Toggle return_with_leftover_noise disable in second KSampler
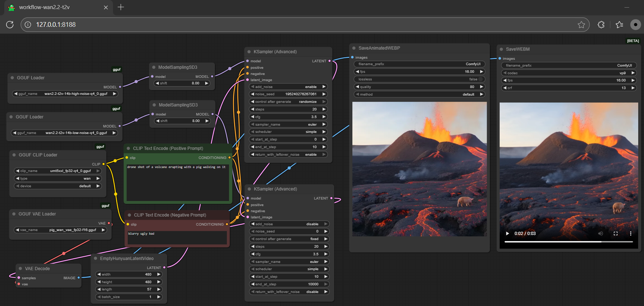Screen dimensions: 644x306 (x=289, y=292)
